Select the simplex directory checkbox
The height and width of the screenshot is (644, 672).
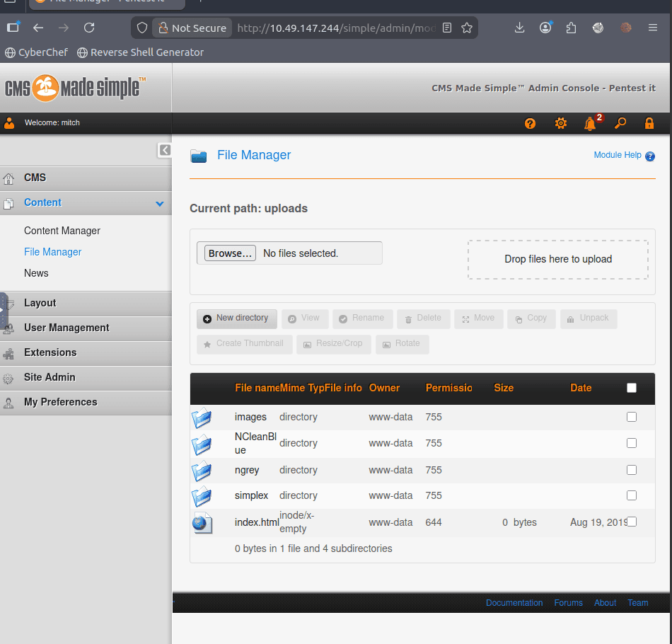click(632, 495)
